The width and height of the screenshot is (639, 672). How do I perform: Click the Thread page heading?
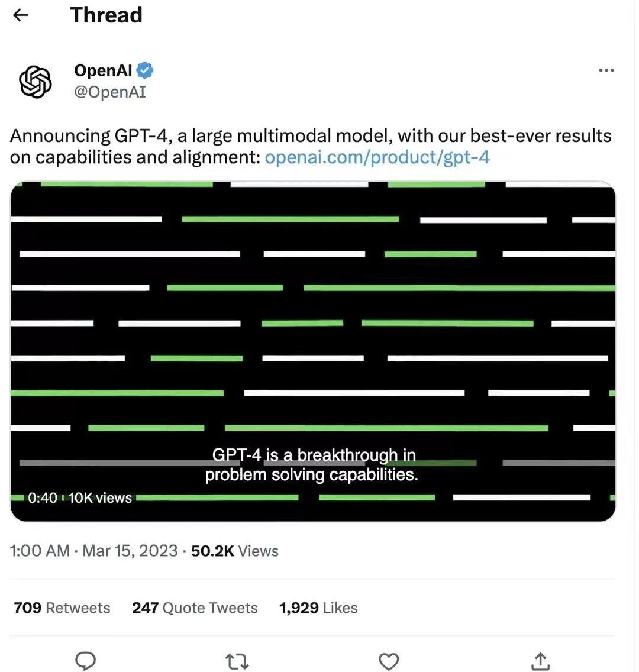[106, 15]
